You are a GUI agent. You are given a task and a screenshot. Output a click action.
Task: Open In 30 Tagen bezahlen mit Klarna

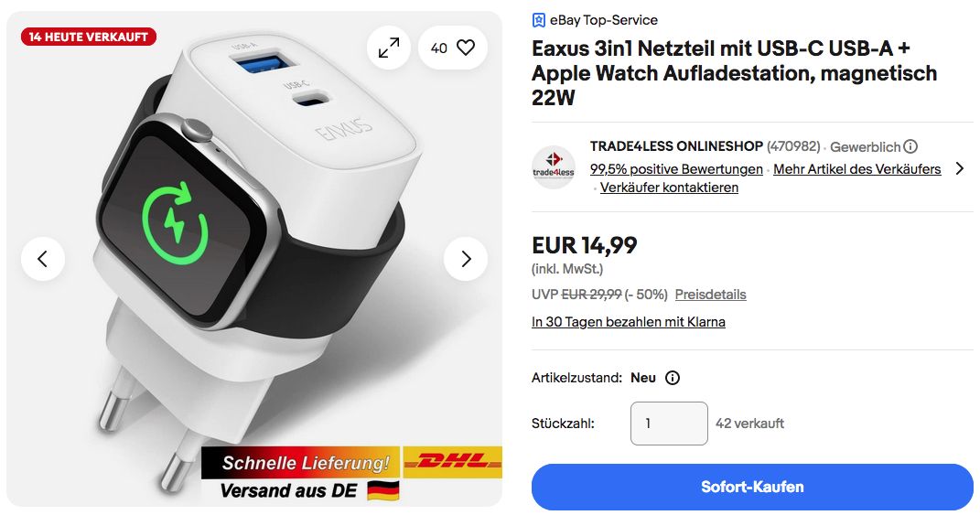(x=628, y=322)
